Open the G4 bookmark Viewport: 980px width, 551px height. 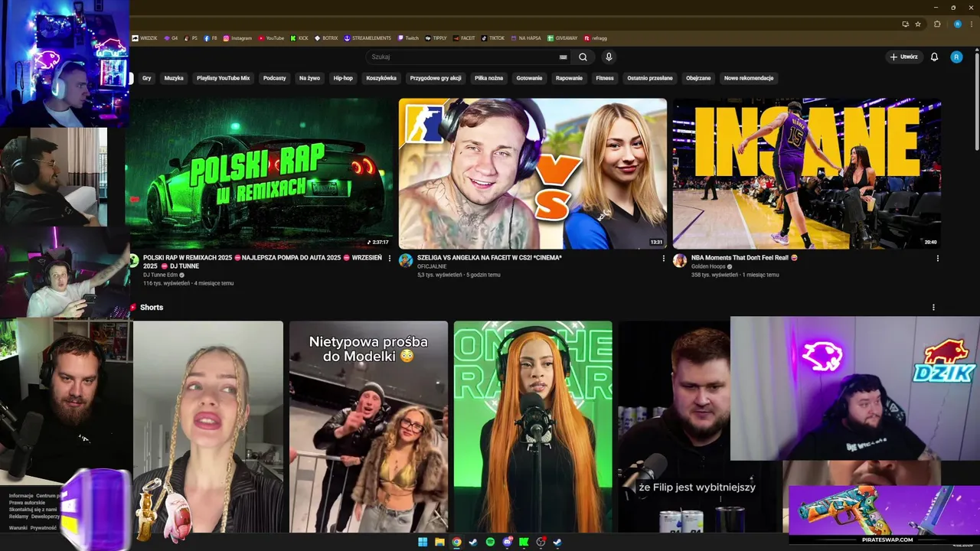point(171,37)
